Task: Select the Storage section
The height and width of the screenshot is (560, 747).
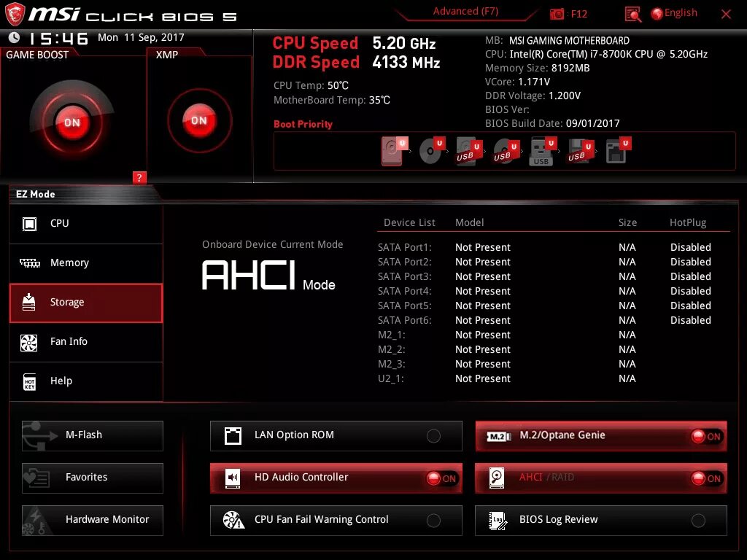Action: coord(86,303)
